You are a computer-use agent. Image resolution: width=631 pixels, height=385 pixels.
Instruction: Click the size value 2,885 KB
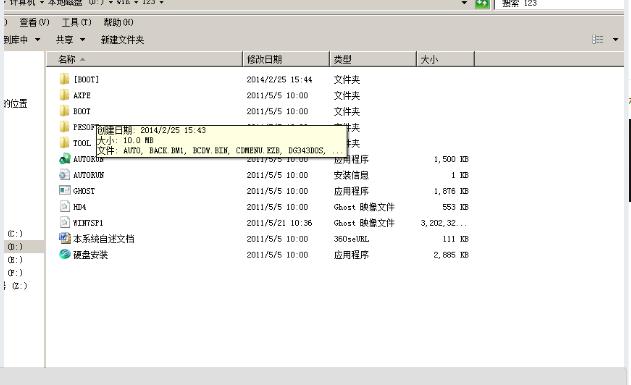click(x=451, y=255)
